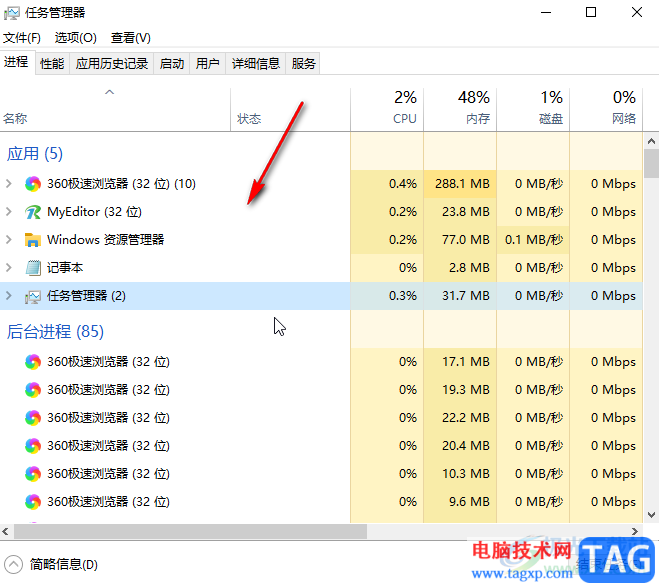Click the 记事本 notepad icon
This screenshot has height=585, width=659.
click(33, 268)
